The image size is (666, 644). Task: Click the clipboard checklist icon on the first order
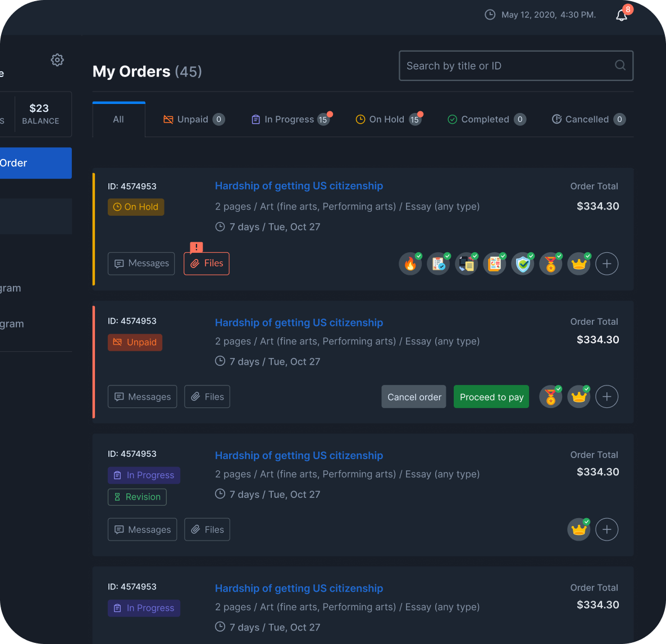[x=439, y=264]
